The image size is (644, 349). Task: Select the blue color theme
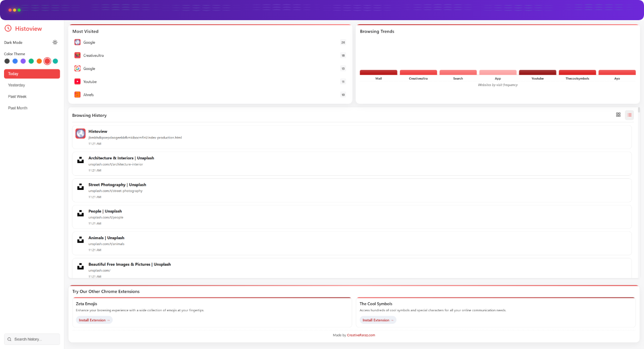click(15, 61)
